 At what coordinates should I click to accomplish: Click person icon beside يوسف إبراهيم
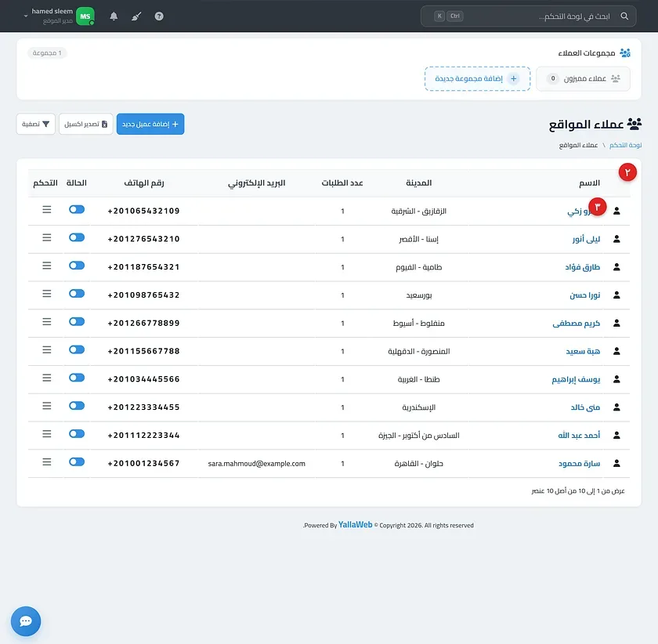[616, 379]
